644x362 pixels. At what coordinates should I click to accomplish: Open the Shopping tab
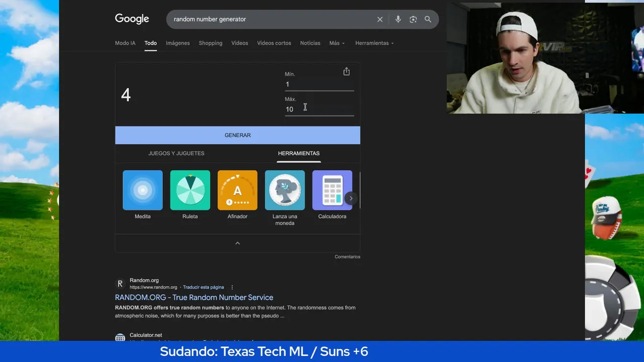[210, 43]
